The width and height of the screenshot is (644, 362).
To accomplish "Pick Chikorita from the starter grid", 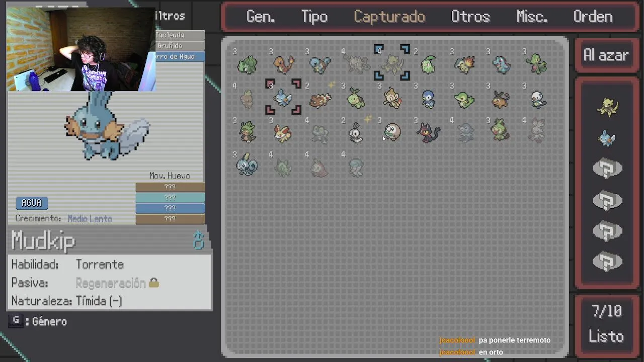I will pyautogui.click(x=428, y=64).
